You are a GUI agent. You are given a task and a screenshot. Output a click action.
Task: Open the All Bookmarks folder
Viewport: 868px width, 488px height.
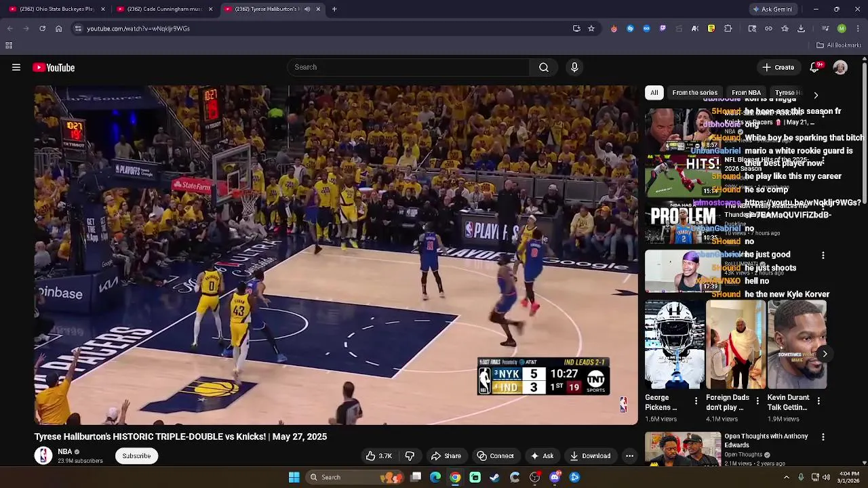click(x=839, y=45)
